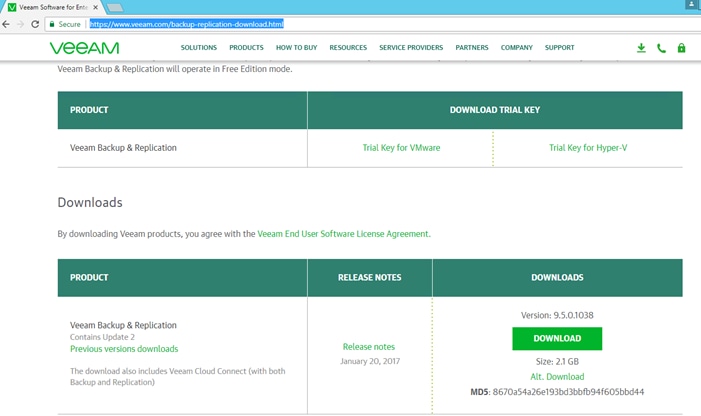Select the Veeam Software for Enterprise tab
This screenshot has height=416, width=701.
pyautogui.click(x=52, y=7)
